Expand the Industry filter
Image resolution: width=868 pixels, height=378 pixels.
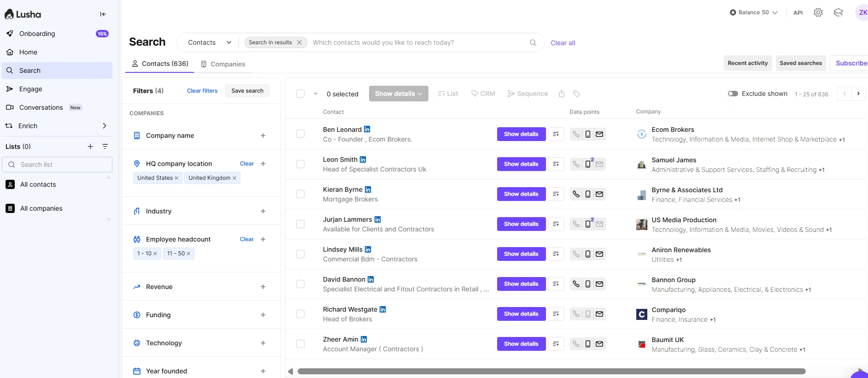(263, 211)
